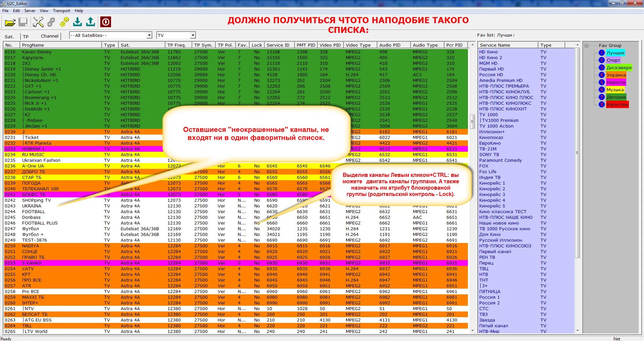Select channel row FOOTBALL PLUS

click(236, 223)
